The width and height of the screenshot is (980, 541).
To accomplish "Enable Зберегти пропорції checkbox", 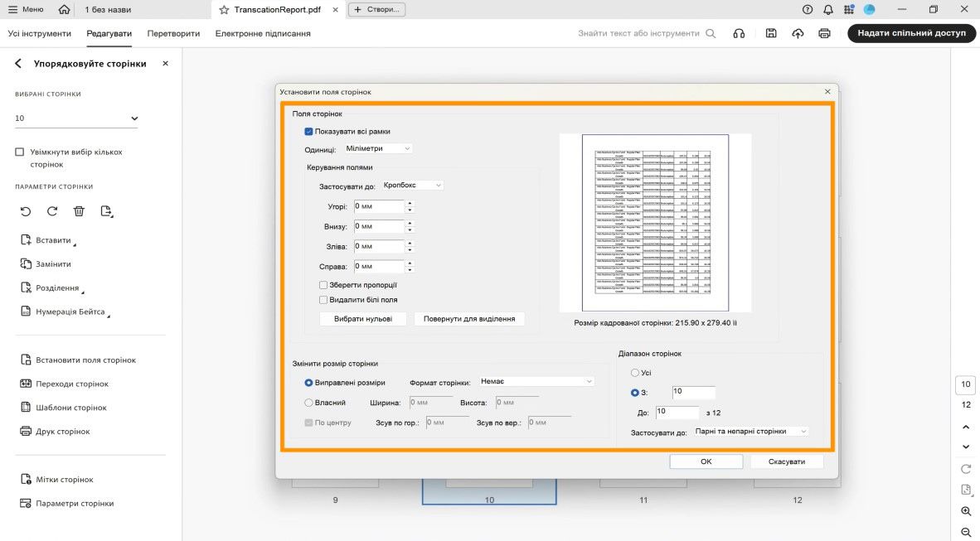I will [323, 285].
